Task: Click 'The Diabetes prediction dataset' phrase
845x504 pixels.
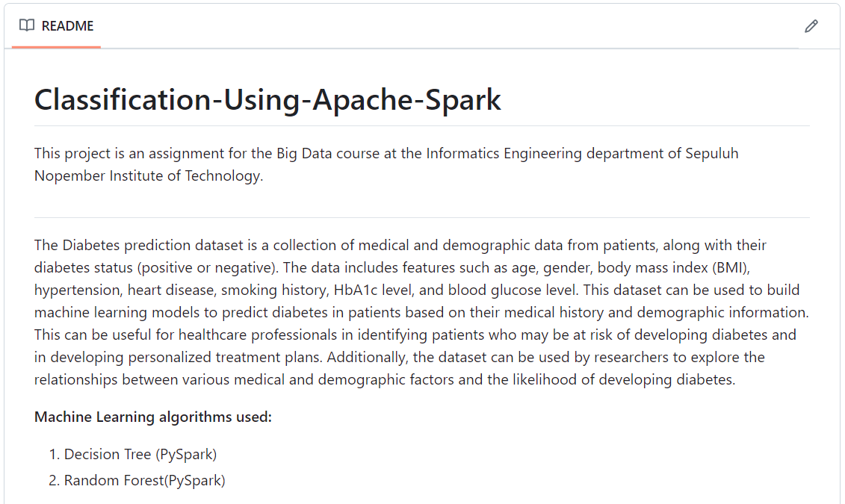Action: tap(139, 246)
